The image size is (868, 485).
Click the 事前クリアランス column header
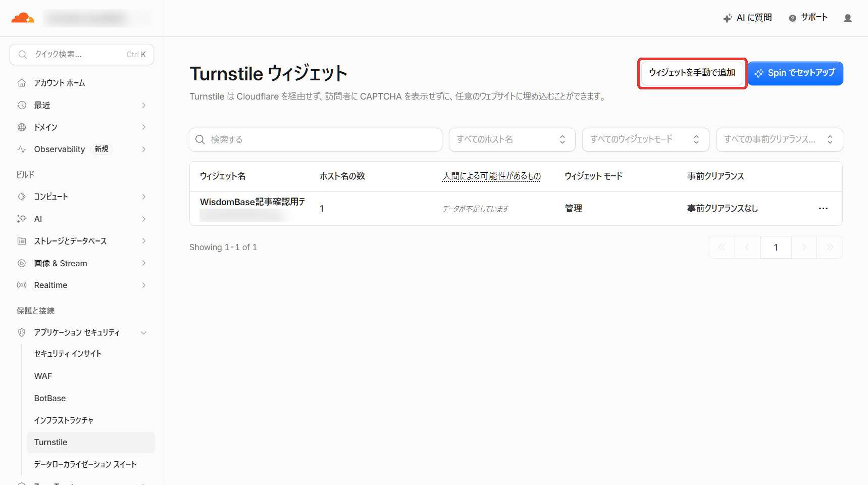click(x=716, y=176)
